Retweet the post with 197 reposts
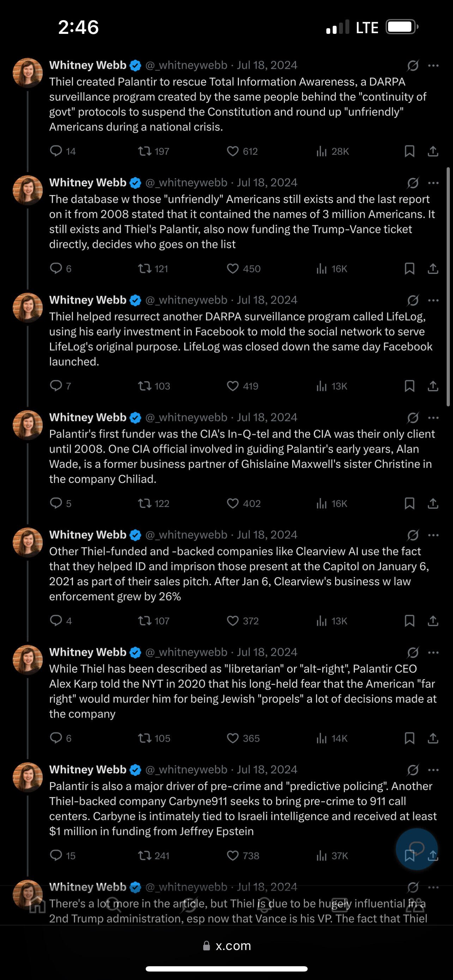Viewport: 453px width, 980px height. 153,151
